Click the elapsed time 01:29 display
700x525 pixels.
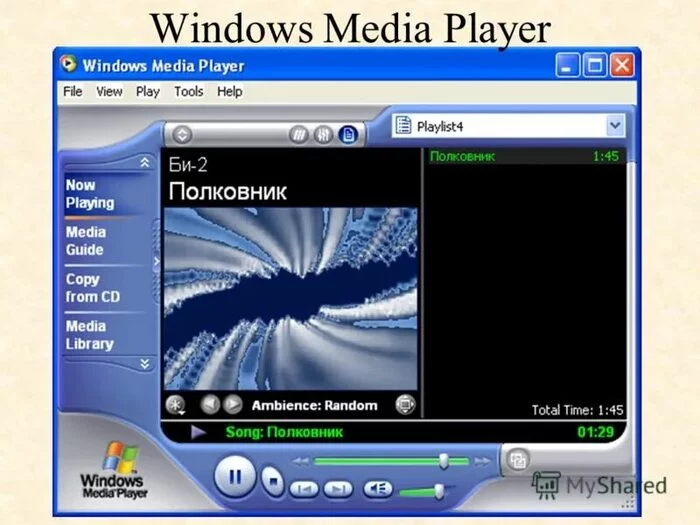(x=596, y=432)
